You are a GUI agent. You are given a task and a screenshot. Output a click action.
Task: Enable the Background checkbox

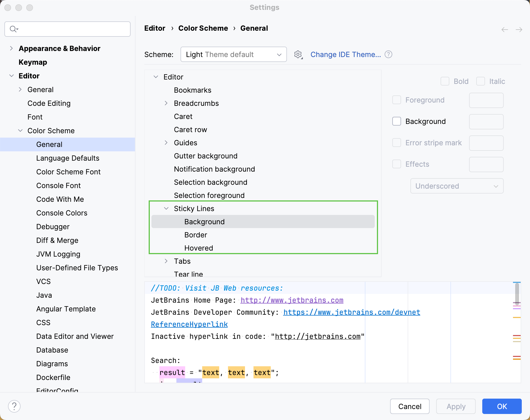click(x=397, y=121)
